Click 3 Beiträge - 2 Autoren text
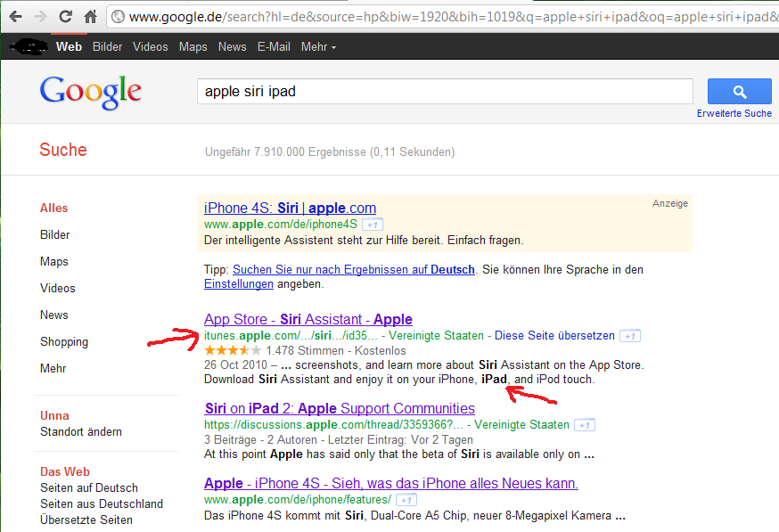The width and height of the screenshot is (779, 532). tap(260, 440)
